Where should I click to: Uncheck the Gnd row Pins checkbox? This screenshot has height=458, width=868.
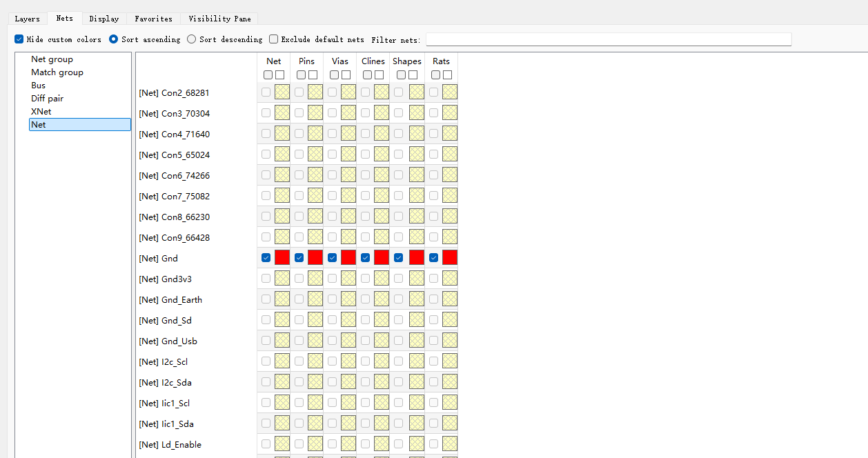tap(299, 258)
